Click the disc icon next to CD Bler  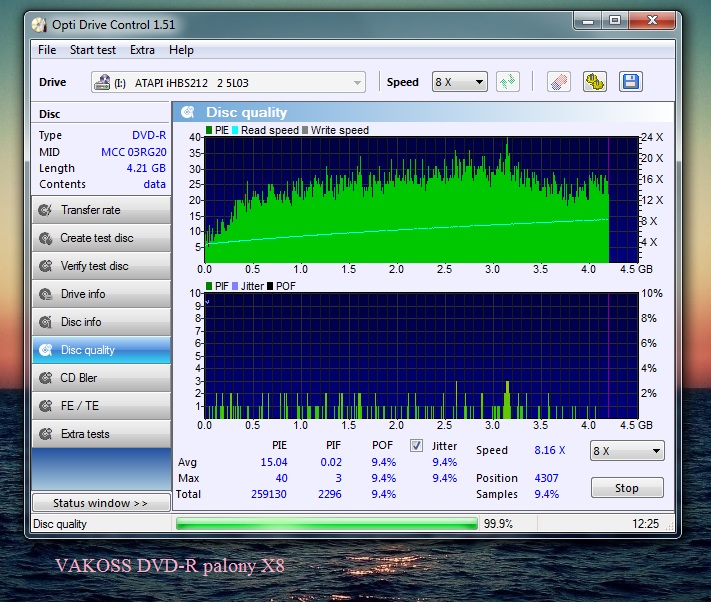click(45, 378)
